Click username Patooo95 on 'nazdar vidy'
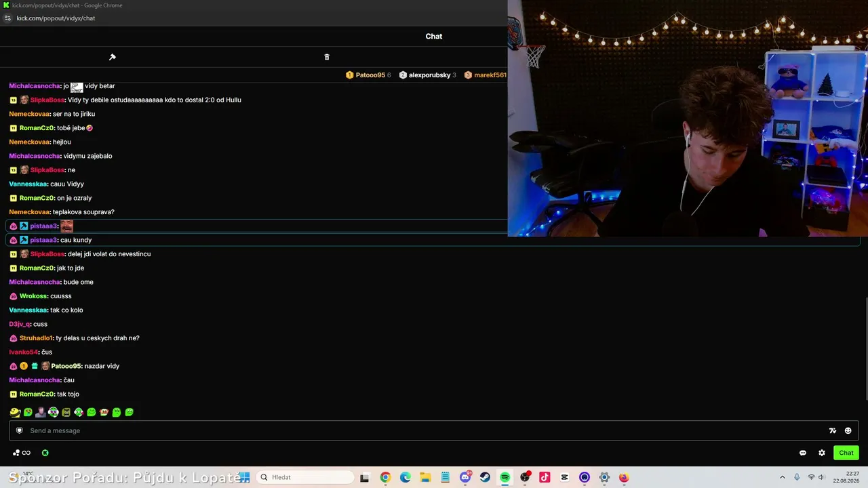 click(x=66, y=366)
